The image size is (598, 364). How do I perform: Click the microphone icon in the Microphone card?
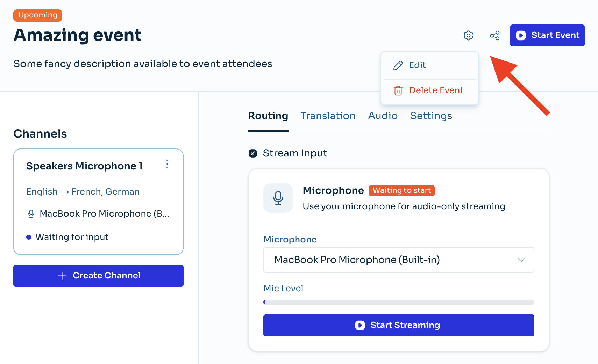[278, 198]
